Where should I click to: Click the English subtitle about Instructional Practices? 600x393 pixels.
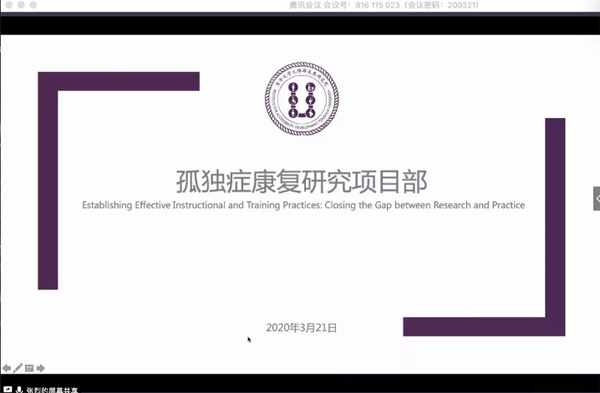pyautogui.click(x=303, y=205)
